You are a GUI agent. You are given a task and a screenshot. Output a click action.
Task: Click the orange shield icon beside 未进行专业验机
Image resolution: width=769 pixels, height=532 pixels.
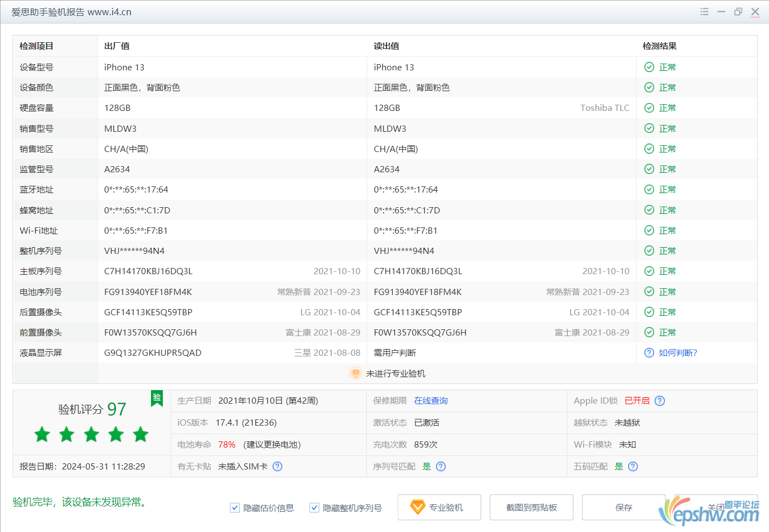point(355,373)
